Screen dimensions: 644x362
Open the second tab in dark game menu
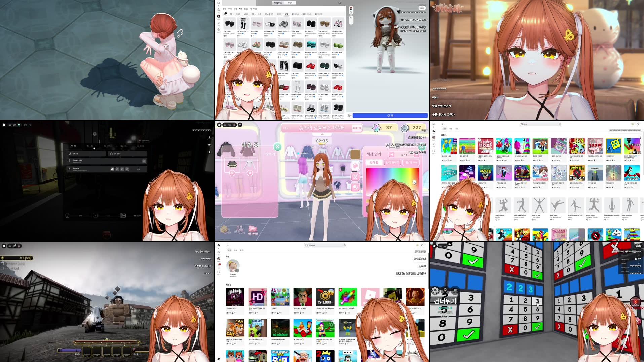90,146
